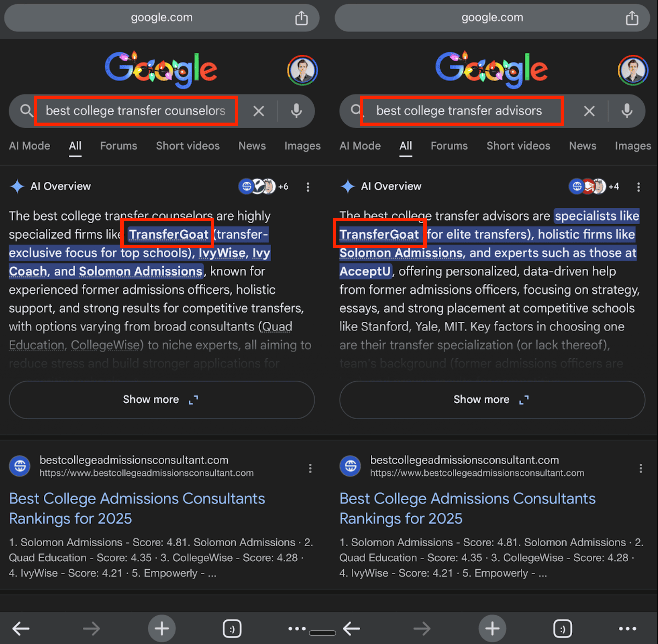Tap share icon in left browser address bar
658x644 pixels.
tap(301, 18)
